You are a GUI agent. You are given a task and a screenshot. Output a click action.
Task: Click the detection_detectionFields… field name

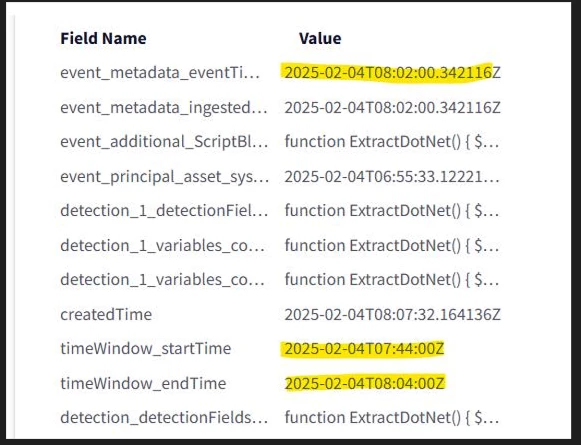click(x=164, y=418)
